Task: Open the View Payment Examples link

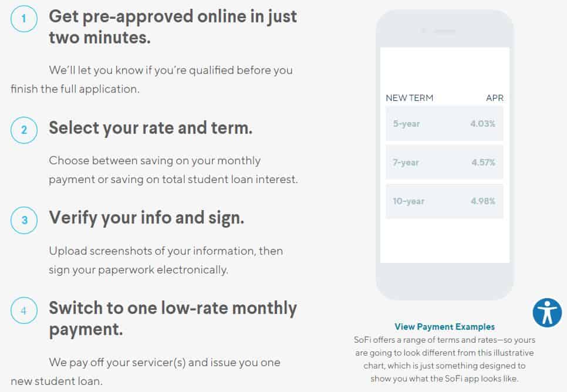Action: [444, 326]
